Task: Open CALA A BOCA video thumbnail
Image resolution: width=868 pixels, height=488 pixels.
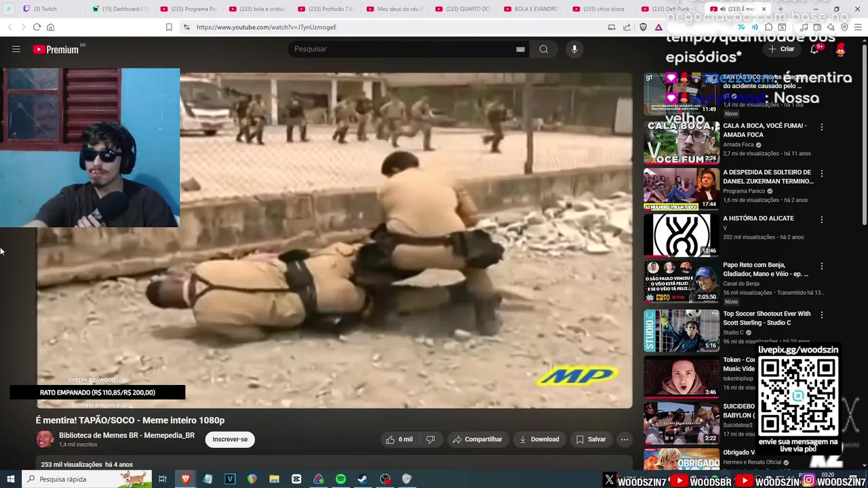Action: coord(682,142)
